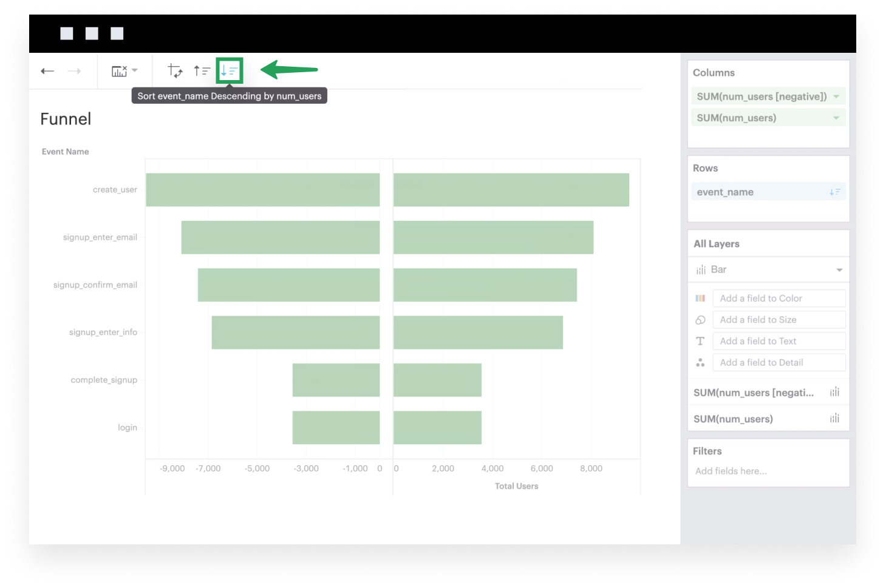Open the Bar mark type dropdown
886x588 pixels.
tap(839, 269)
